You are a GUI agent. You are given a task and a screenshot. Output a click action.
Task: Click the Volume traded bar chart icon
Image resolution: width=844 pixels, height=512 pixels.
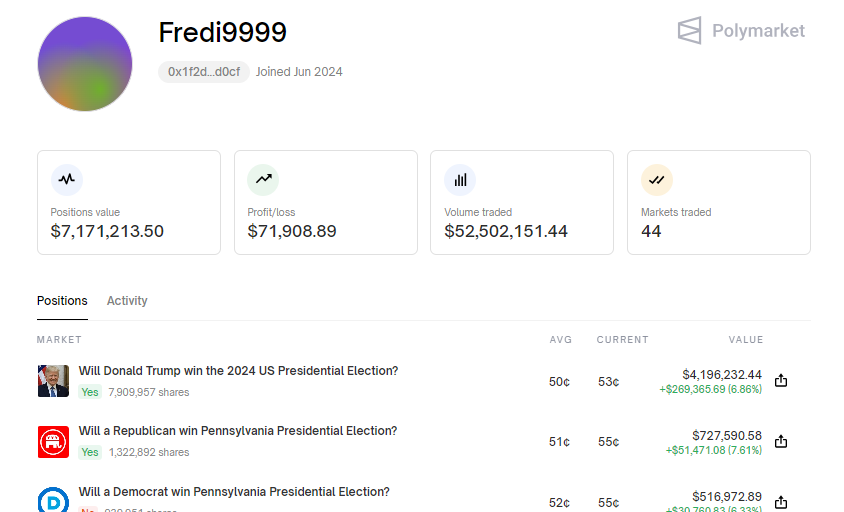click(x=460, y=180)
